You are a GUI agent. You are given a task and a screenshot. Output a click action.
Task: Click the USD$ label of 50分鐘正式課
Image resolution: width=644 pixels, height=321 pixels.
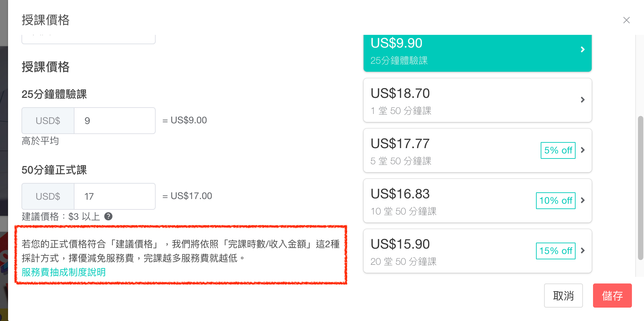pos(48,196)
